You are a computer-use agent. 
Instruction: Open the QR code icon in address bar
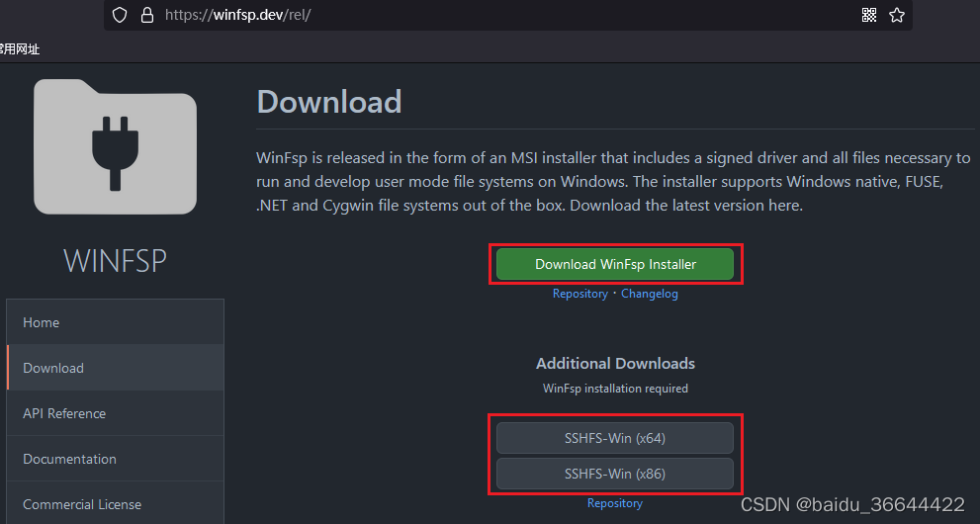point(869,15)
